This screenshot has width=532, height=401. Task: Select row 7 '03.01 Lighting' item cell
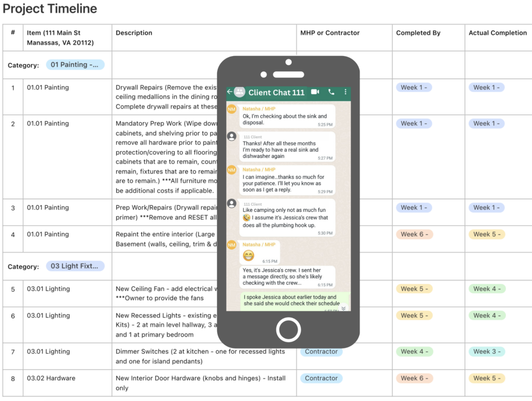pos(68,356)
